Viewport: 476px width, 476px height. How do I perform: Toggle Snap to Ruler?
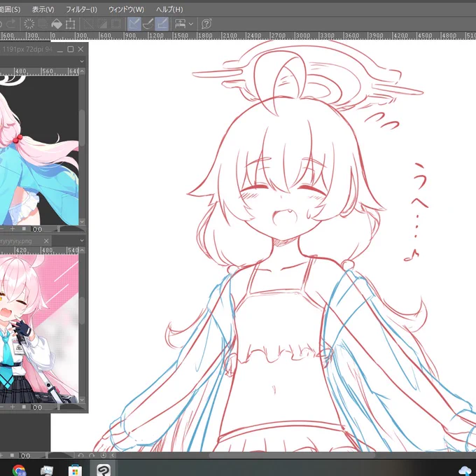pos(134,24)
